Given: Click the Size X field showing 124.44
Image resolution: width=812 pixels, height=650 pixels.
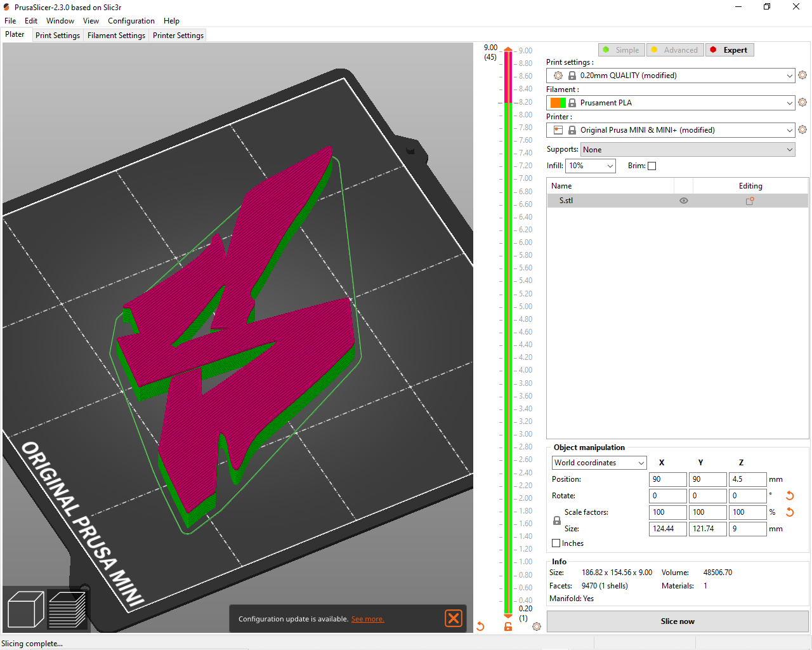Looking at the screenshot, I should (667, 529).
